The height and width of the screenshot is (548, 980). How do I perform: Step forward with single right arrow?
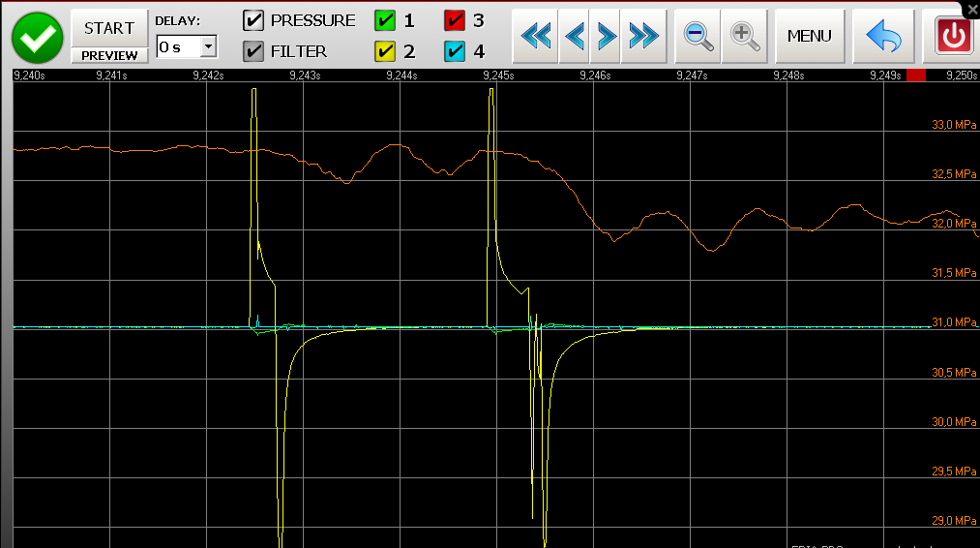pos(605,36)
